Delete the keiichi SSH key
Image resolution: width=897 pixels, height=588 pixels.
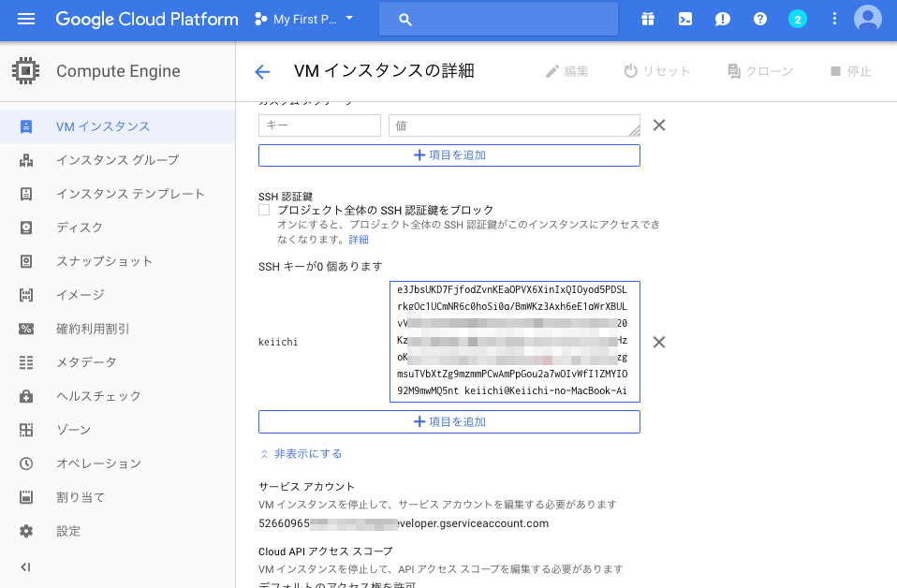tap(659, 342)
